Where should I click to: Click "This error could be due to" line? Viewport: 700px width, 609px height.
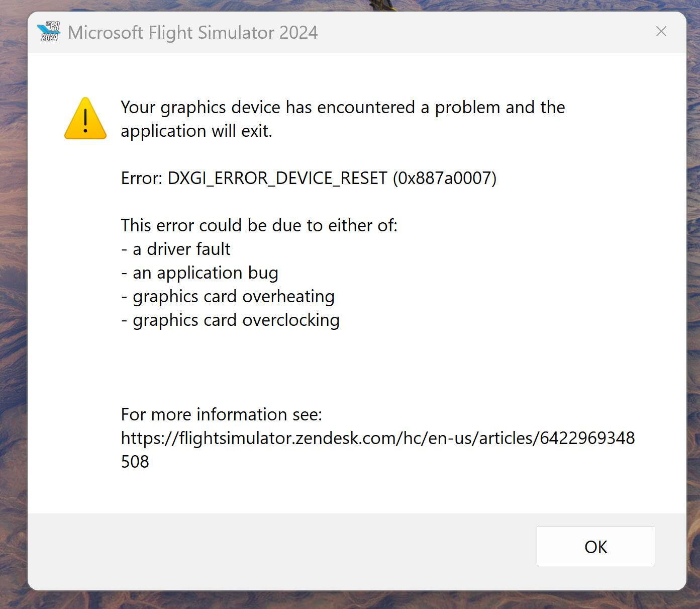click(259, 225)
